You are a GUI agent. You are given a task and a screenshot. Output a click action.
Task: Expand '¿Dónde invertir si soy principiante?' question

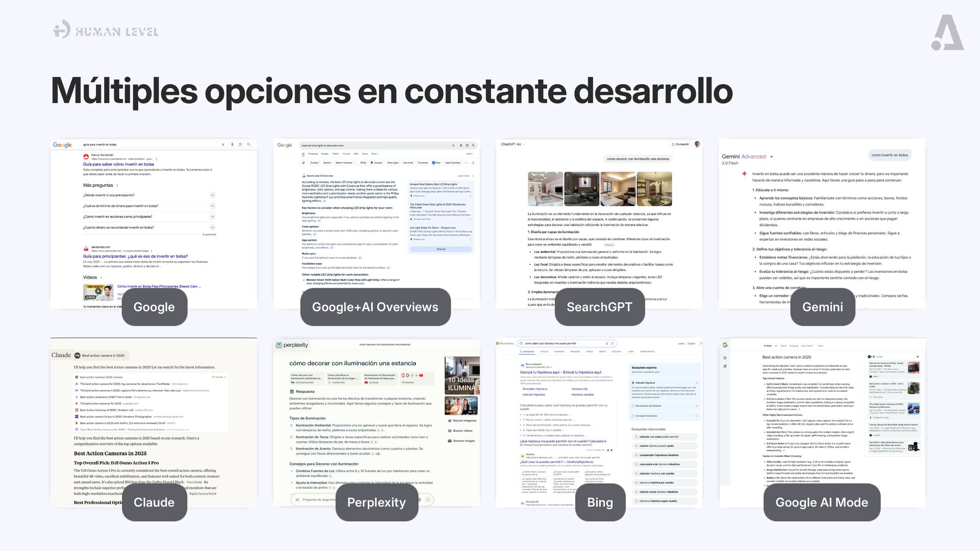coord(212,195)
